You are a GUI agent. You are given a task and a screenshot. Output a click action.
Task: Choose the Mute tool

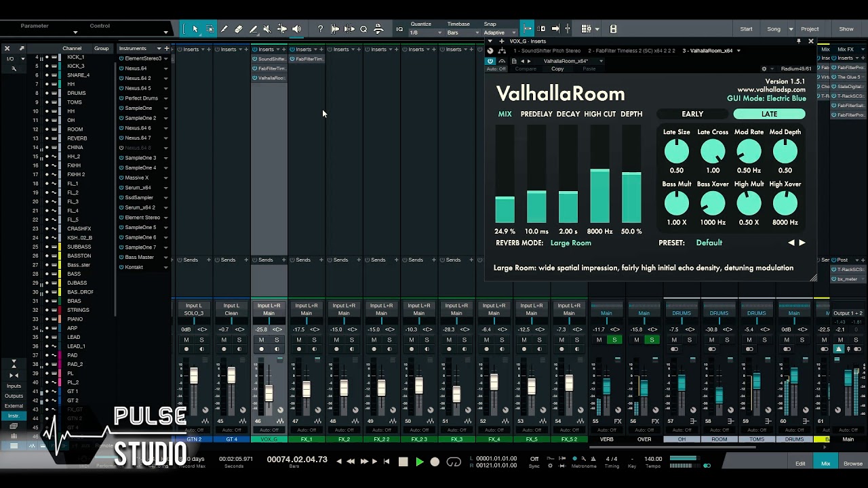tap(267, 29)
